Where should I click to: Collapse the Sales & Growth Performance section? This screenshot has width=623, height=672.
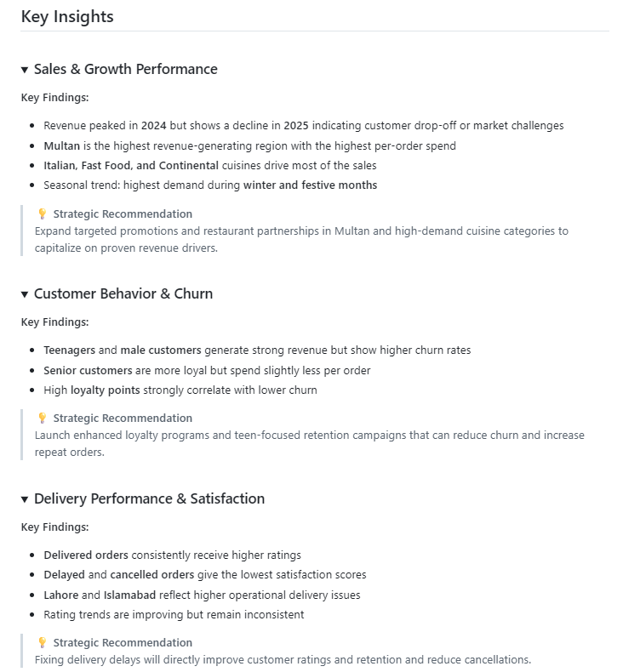[x=25, y=70]
